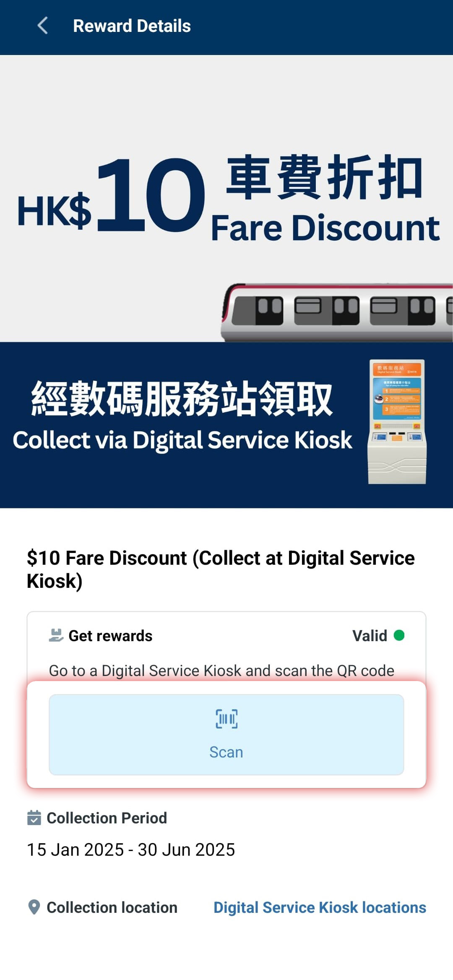Tap Collect via Digital Service Kiosk banner text
This screenshot has height=980, width=453.
point(182,440)
